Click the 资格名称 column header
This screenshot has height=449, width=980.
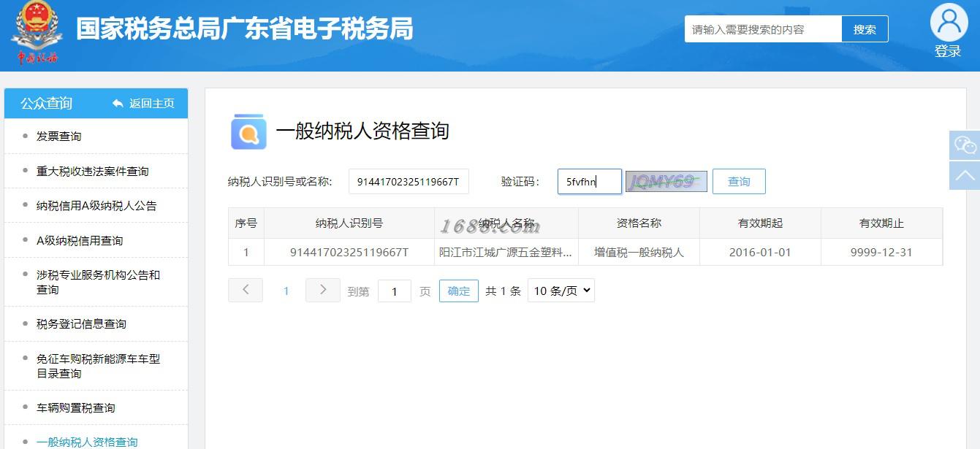pyautogui.click(x=639, y=223)
